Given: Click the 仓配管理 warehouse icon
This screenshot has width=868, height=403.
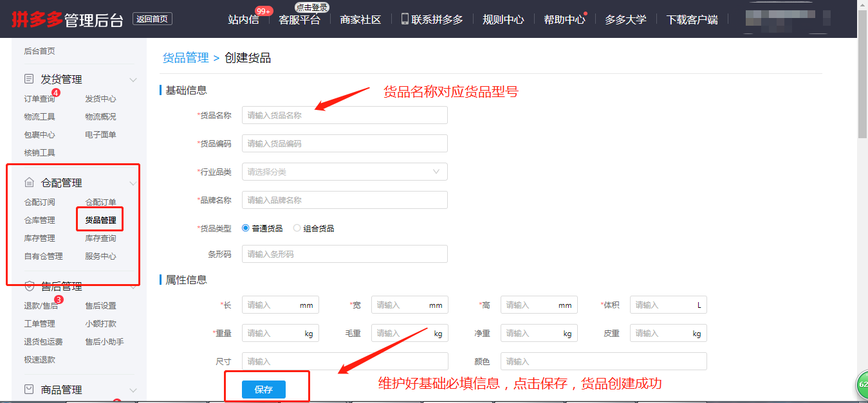Looking at the screenshot, I should click(29, 183).
